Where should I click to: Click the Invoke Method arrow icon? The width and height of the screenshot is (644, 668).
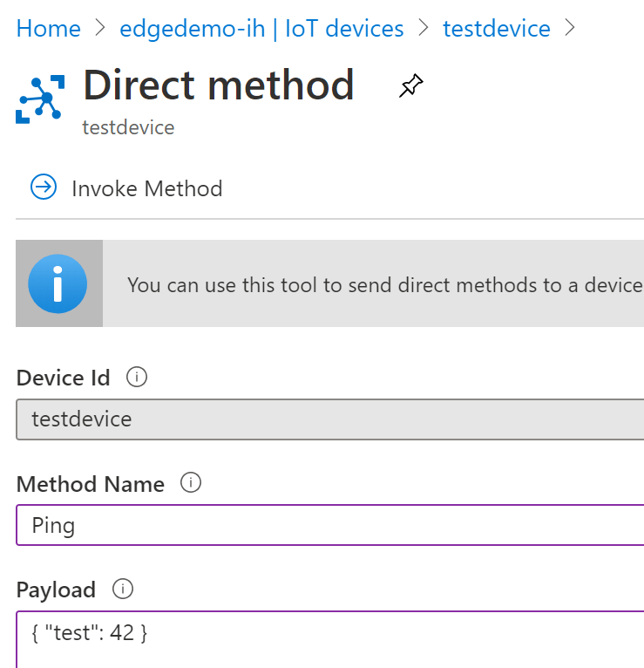pyautogui.click(x=43, y=187)
